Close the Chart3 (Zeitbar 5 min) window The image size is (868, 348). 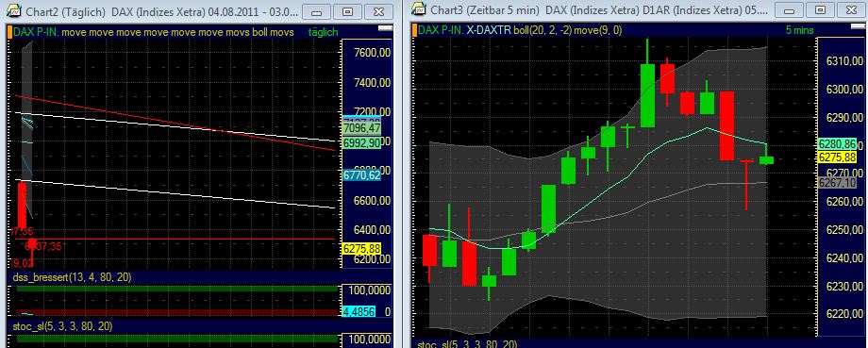click(851, 9)
